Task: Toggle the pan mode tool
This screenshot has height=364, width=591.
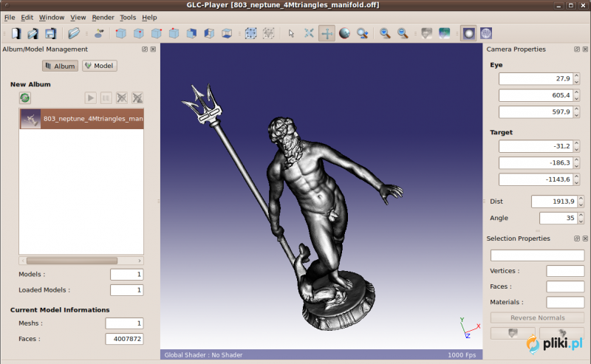Action: [327, 33]
